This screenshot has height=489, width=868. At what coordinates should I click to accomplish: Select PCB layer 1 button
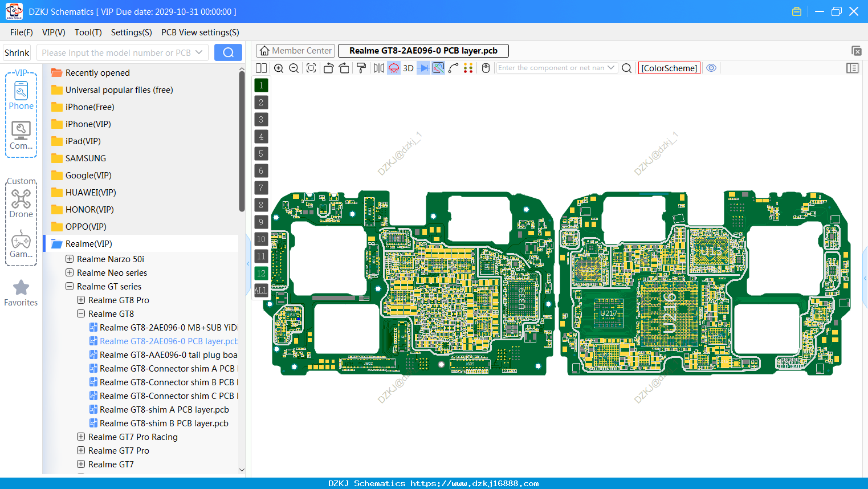261,85
